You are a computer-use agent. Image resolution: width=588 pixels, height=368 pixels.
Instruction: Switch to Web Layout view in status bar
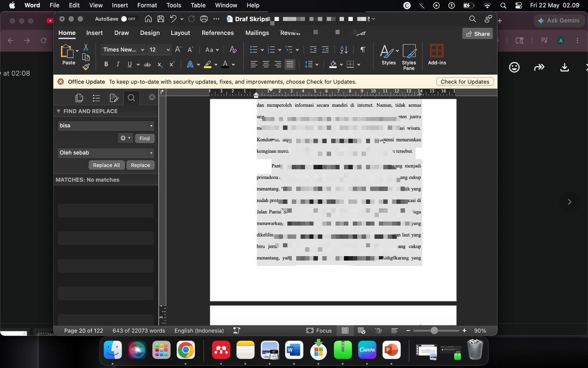[x=362, y=331]
